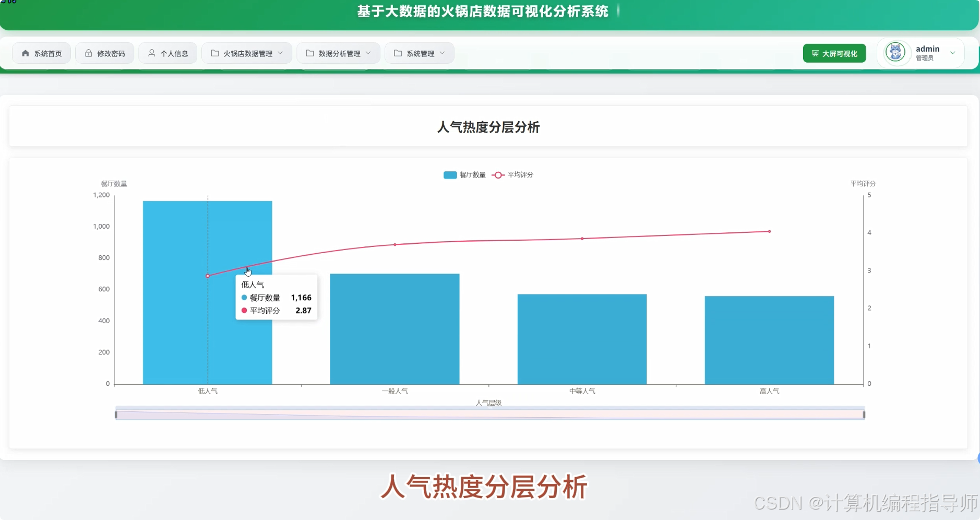Screen dimensions: 980x520
Task: Click the right handle of the chart zoom slider
Action: 864,415
